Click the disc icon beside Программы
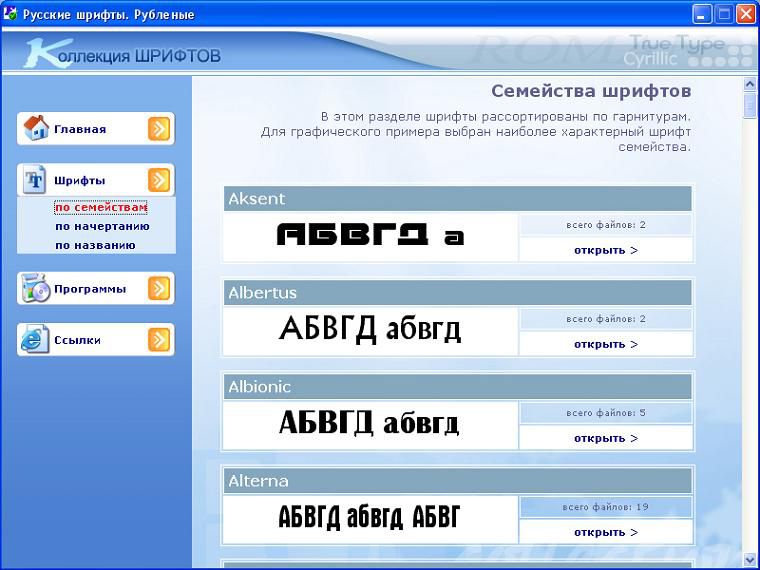760x570 pixels. pos(36,288)
